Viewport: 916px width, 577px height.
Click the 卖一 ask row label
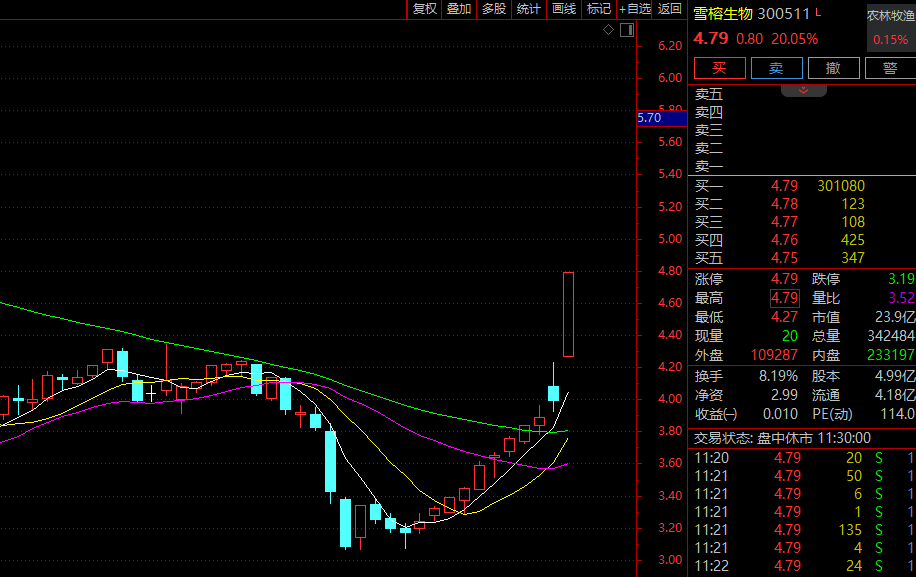(709, 166)
